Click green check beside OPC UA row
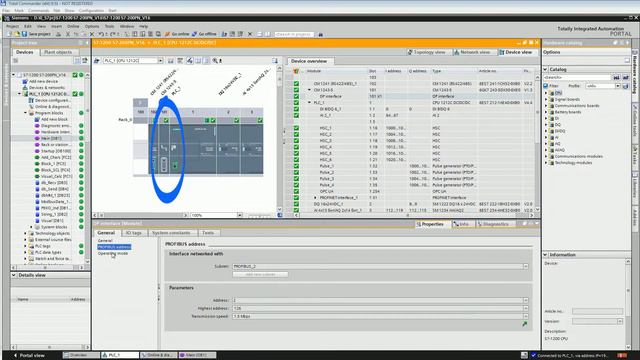 pos(296,191)
